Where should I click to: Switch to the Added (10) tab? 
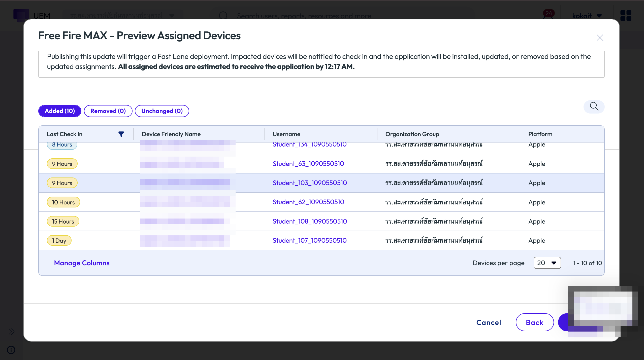click(60, 111)
